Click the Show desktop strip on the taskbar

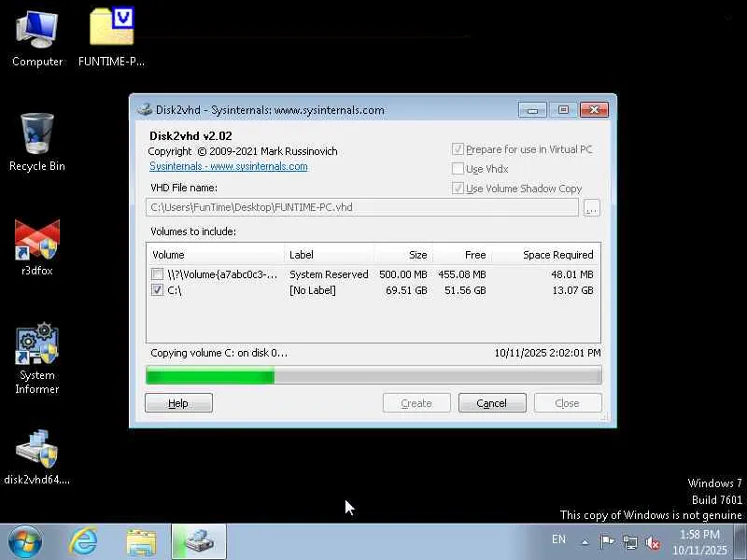click(741, 542)
